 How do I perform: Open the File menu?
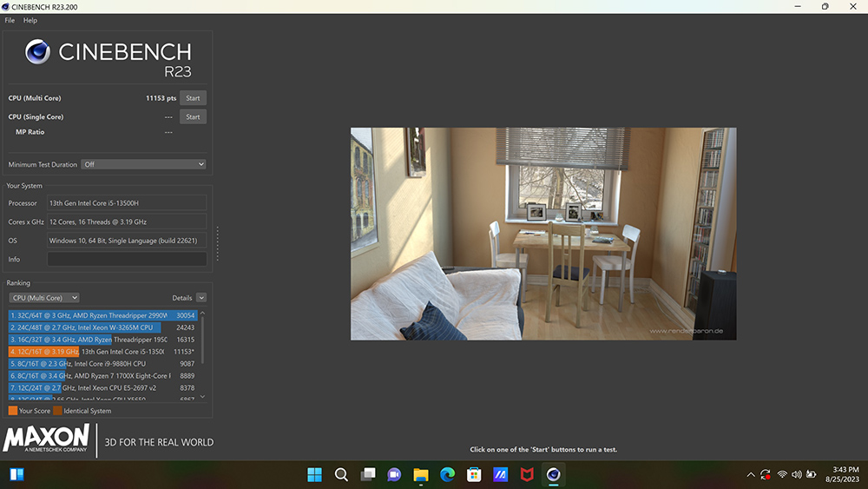point(10,21)
